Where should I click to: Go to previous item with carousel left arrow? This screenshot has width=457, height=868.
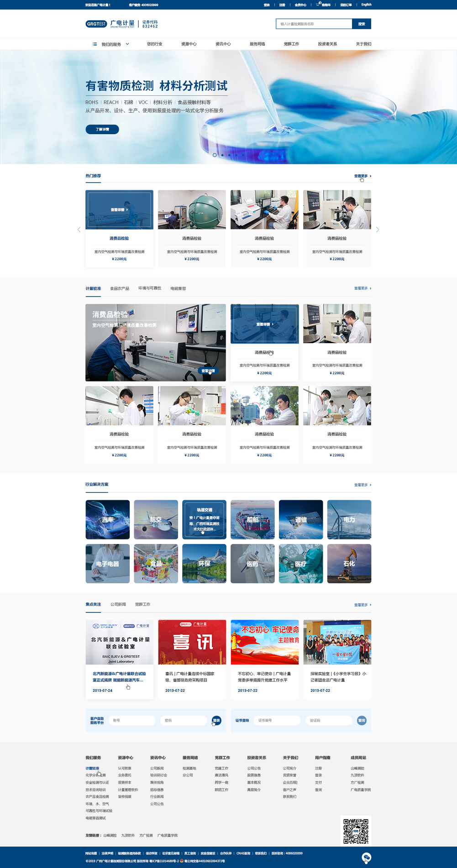click(x=79, y=230)
